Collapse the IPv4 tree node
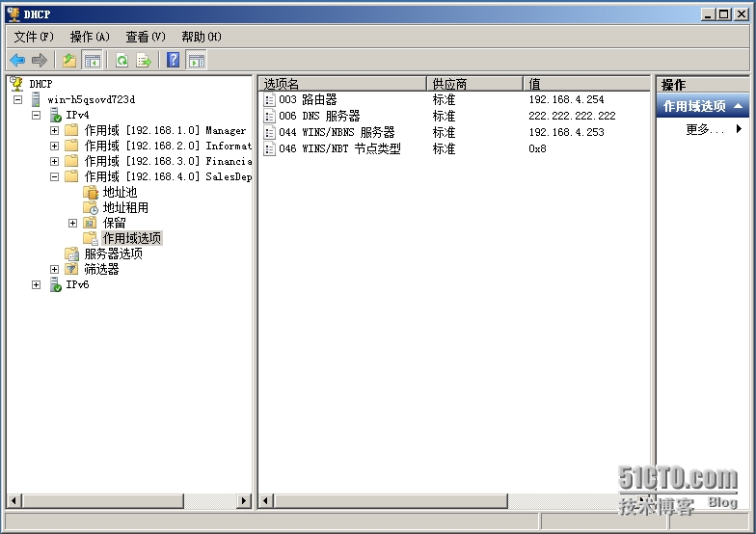The width and height of the screenshot is (756, 534). tap(37, 116)
